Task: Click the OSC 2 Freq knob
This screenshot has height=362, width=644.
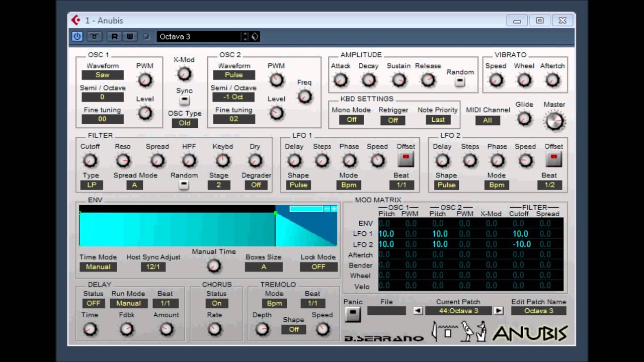Action: (304, 97)
